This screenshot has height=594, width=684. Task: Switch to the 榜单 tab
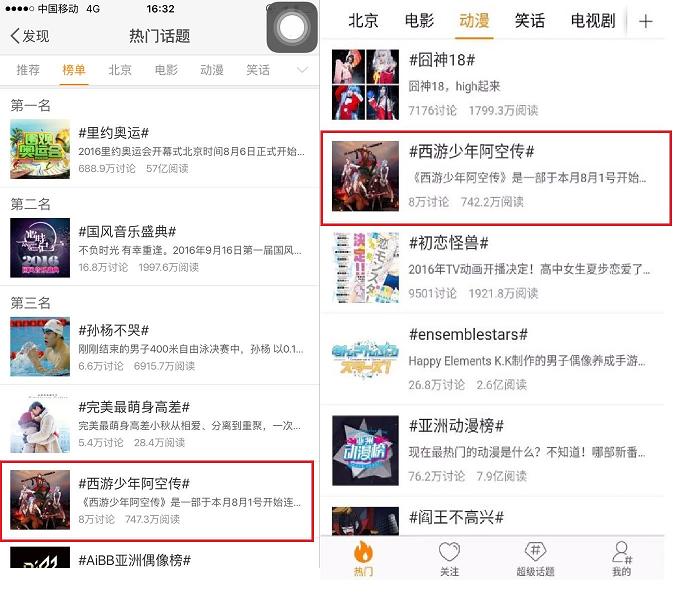pyautogui.click(x=74, y=70)
